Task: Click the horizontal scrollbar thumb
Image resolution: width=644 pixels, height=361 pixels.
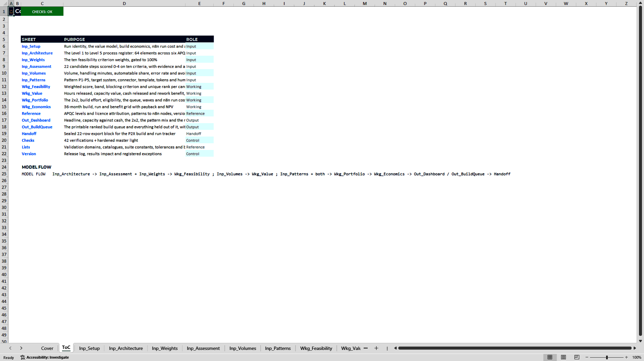Action: [515, 348]
